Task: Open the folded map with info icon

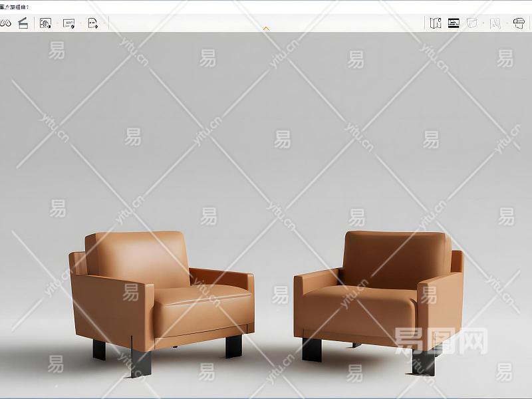Action: click(436, 23)
